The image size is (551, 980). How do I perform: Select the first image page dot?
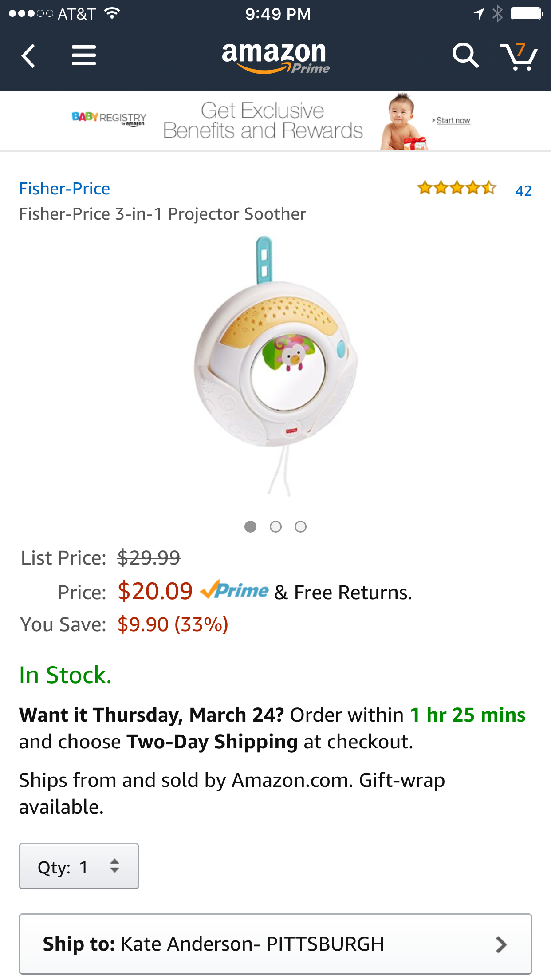coord(250,526)
